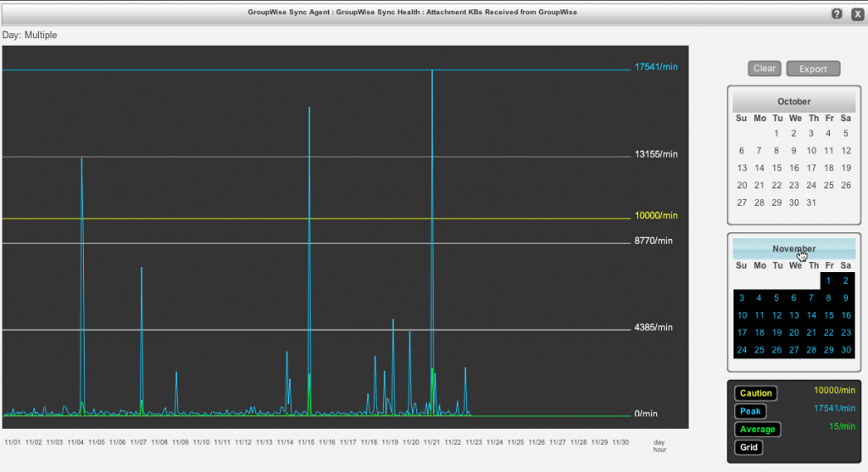Click the 11/23 date axis label

coord(474,442)
